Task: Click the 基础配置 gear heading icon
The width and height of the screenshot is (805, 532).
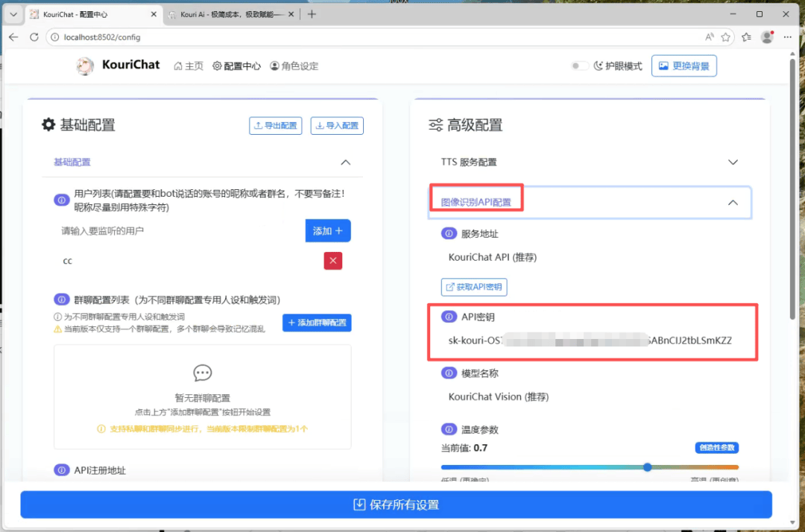Action: 48,124
